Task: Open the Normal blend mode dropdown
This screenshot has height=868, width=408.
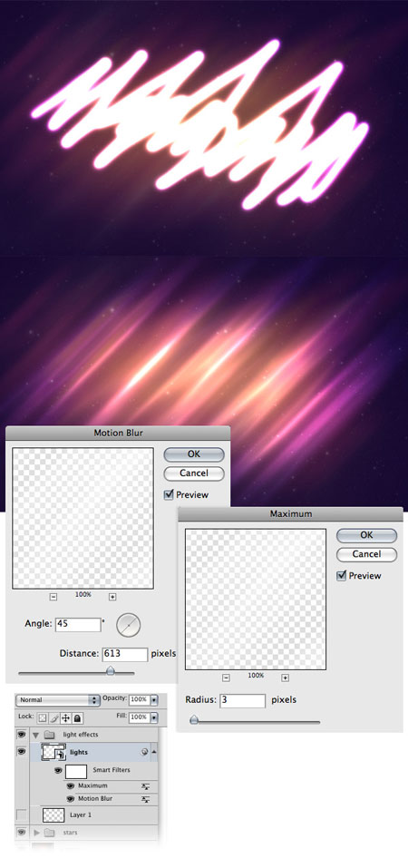Action: pos(58,700)
